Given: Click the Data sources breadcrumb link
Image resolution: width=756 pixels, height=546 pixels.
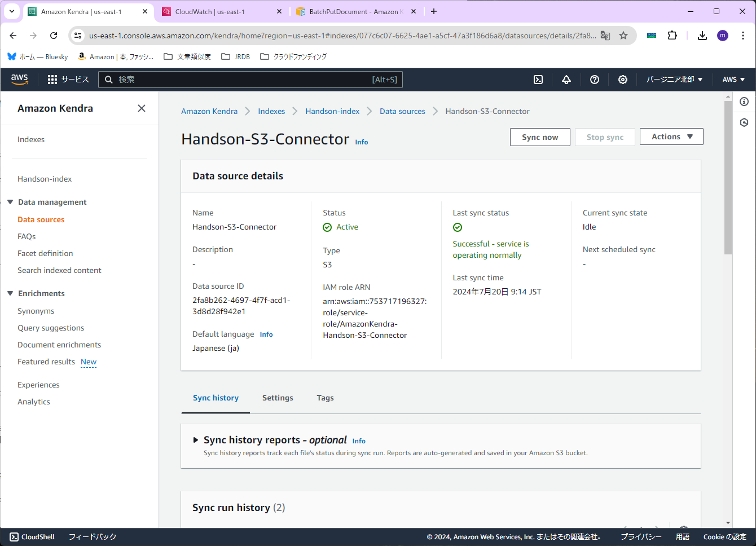Looking at the screenshot, I should click(x=402, y=111).
